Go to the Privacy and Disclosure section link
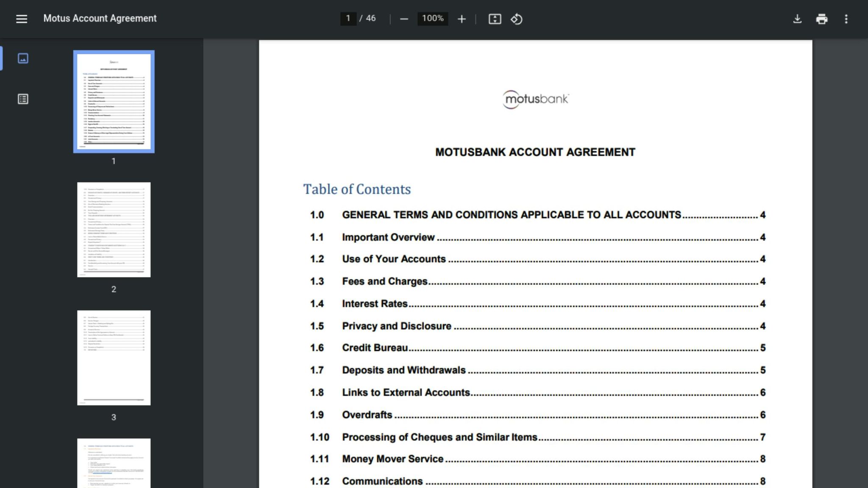 click(x=396, y=326)
